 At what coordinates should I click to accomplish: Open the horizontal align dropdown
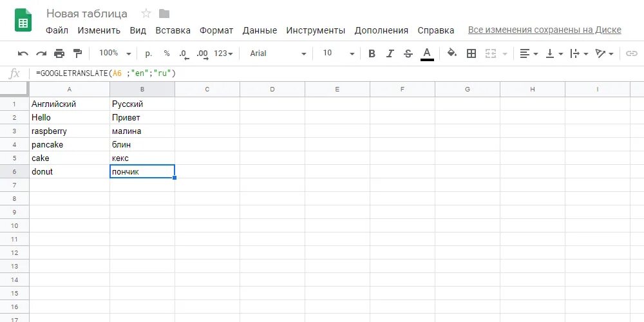click(529, 53)
